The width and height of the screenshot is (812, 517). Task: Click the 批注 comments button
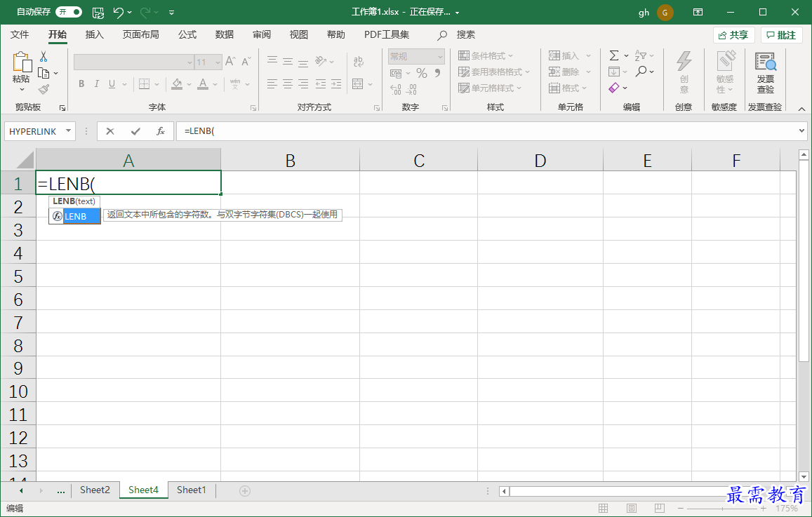tap(781, 35)
